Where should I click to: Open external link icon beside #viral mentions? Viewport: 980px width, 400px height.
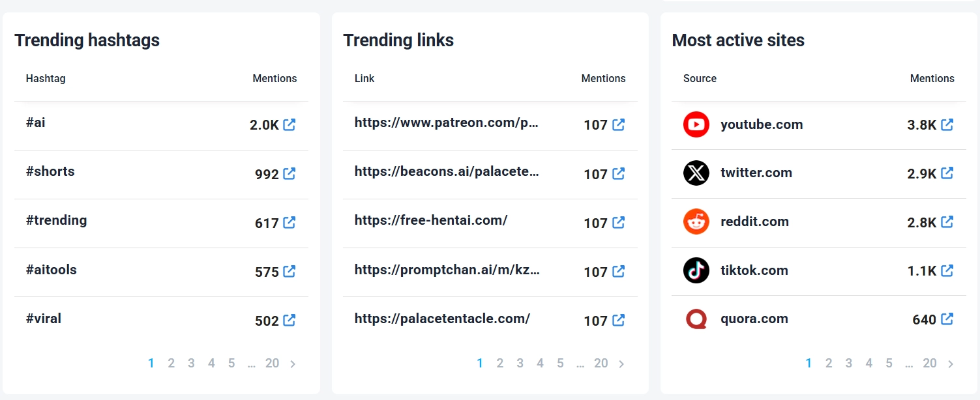pos(290,320)
